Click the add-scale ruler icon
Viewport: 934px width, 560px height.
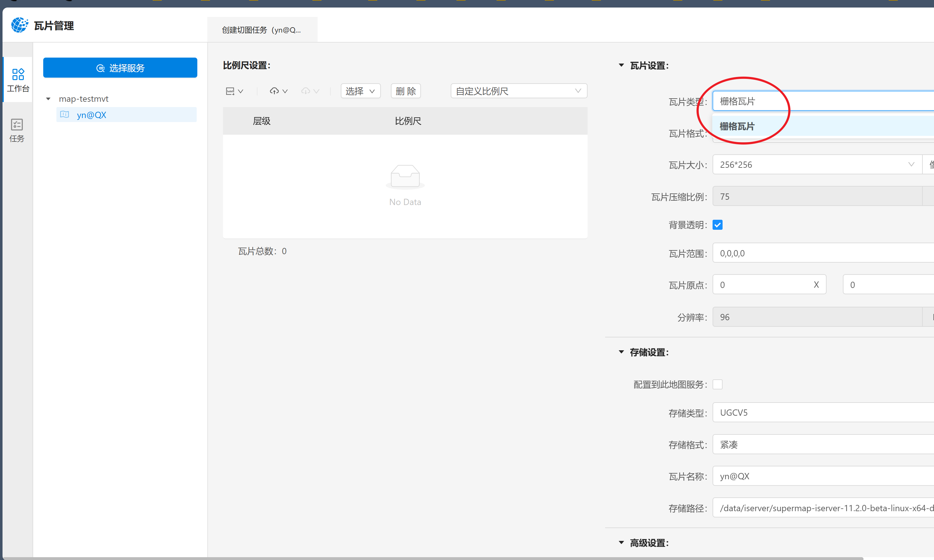(x=230, y=91)
